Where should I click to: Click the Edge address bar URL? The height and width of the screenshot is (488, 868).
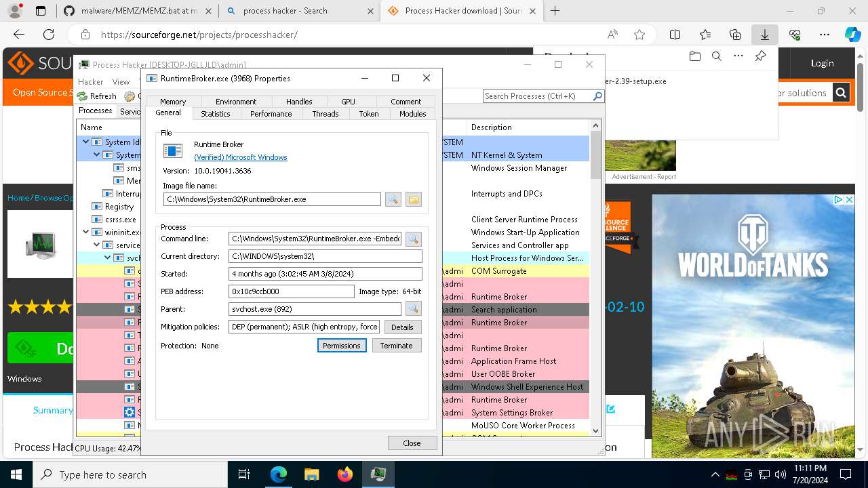point(199,35)
